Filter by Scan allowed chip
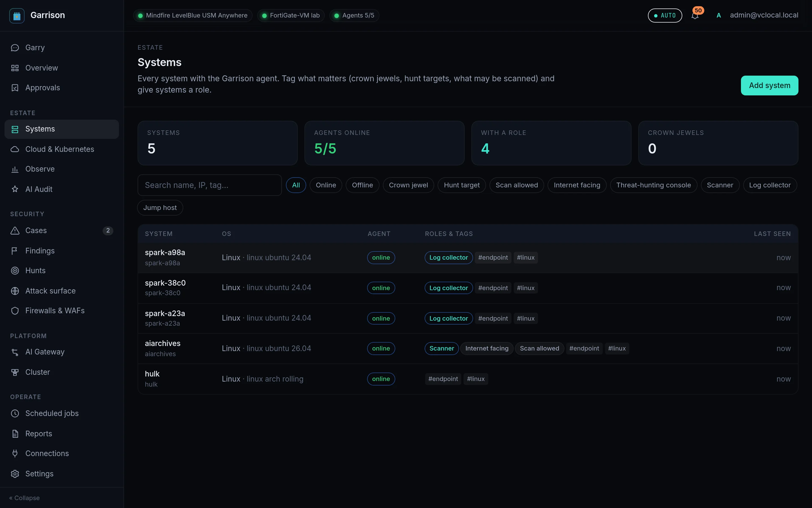Viewport: 812px width, 508px height. click(517, 185)
